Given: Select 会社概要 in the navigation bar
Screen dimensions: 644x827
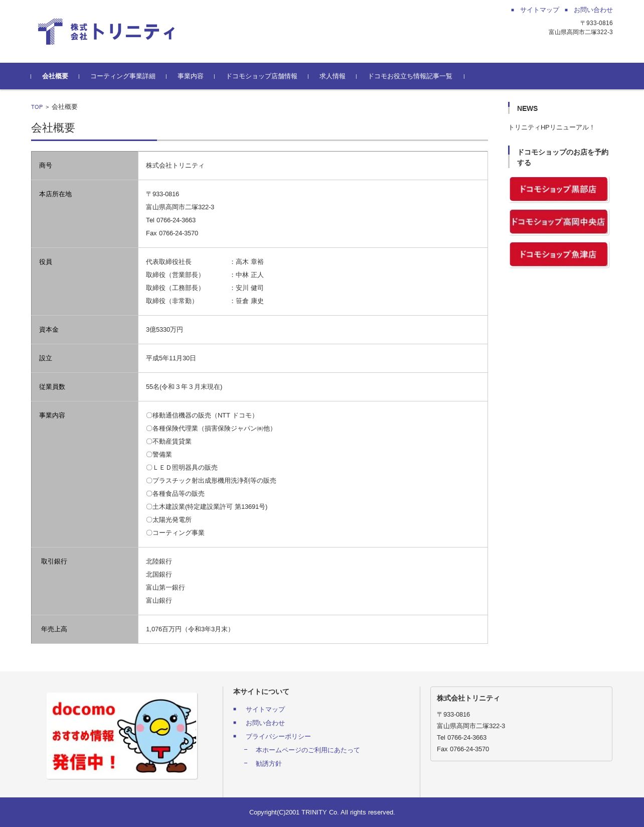Looking at the screenshot, I should pos(55,76).
